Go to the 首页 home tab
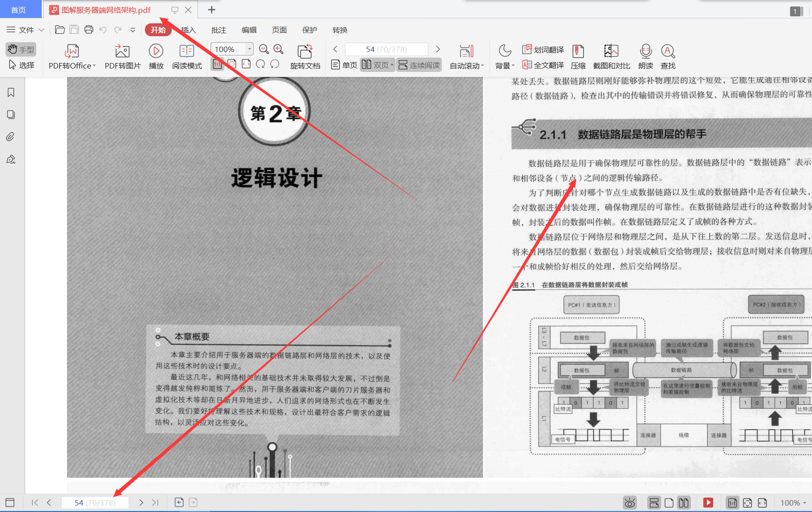Screen dimensions: 812x512 click(19, 10)
